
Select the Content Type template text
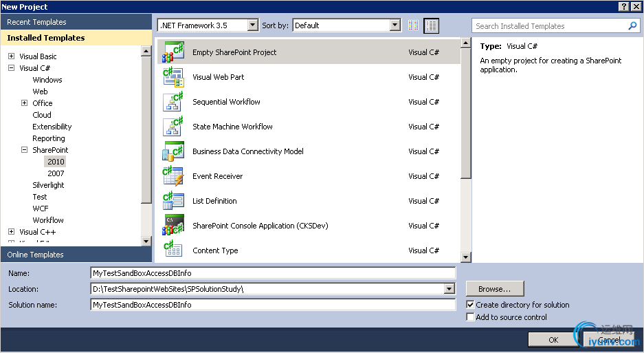click(215, 250)
